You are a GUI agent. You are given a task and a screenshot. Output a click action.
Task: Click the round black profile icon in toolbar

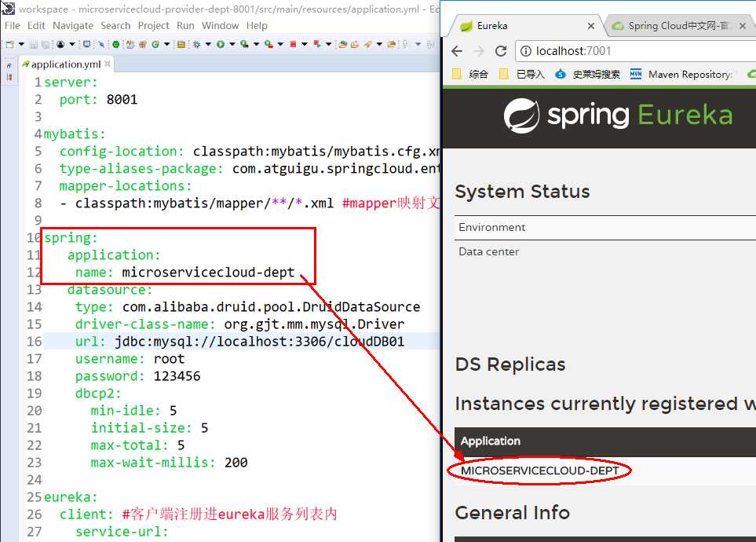coord(60,45)
